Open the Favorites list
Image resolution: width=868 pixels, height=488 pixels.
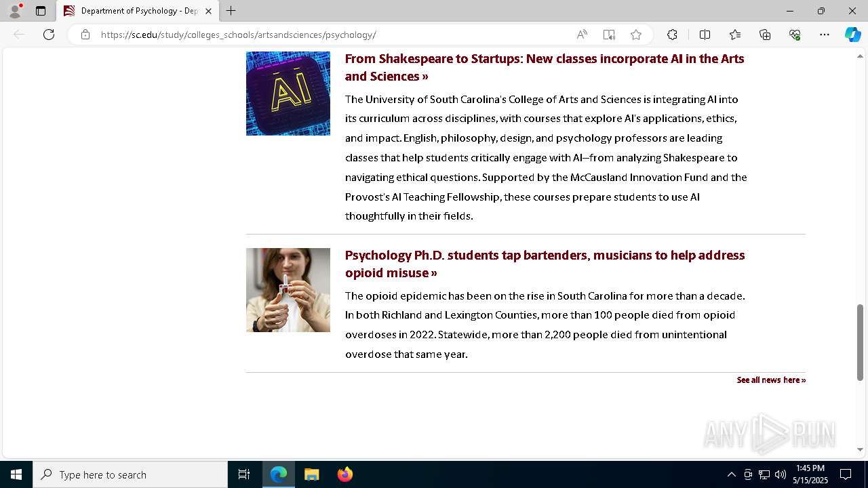point(735,35)
